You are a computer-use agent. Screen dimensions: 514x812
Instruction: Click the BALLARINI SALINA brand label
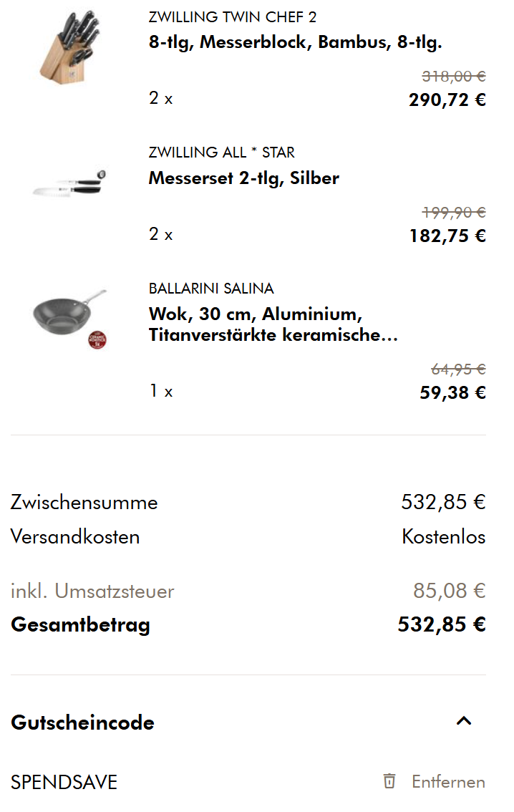211,289
